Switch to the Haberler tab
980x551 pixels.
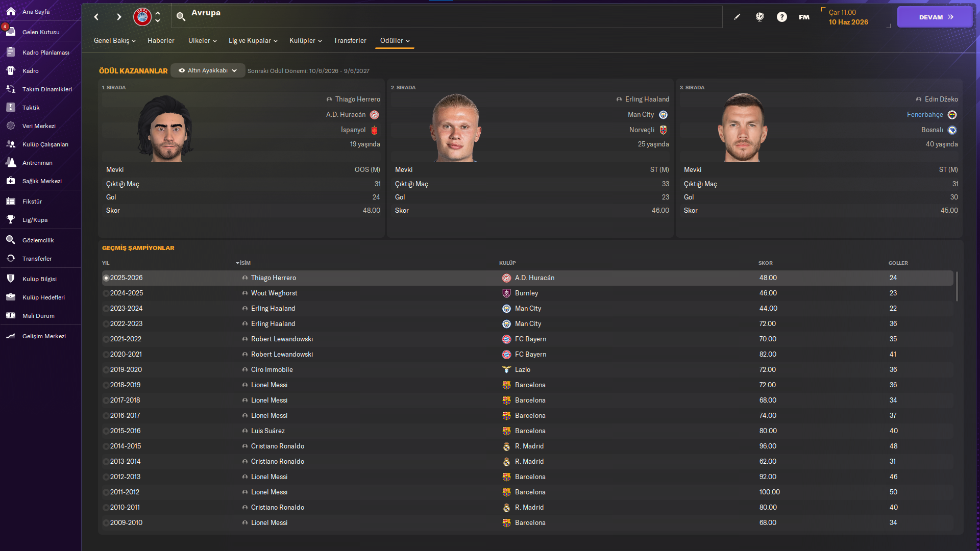(x=161, y=40)
